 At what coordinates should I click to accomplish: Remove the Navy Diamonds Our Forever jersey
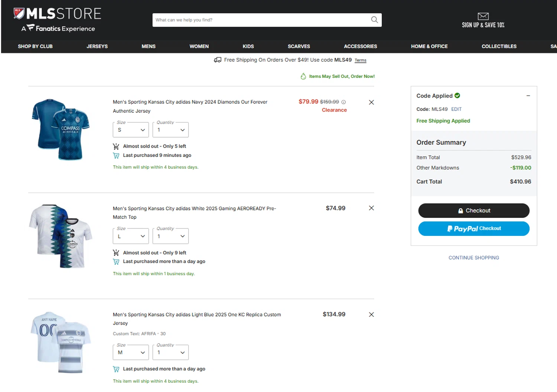point(371,102)
